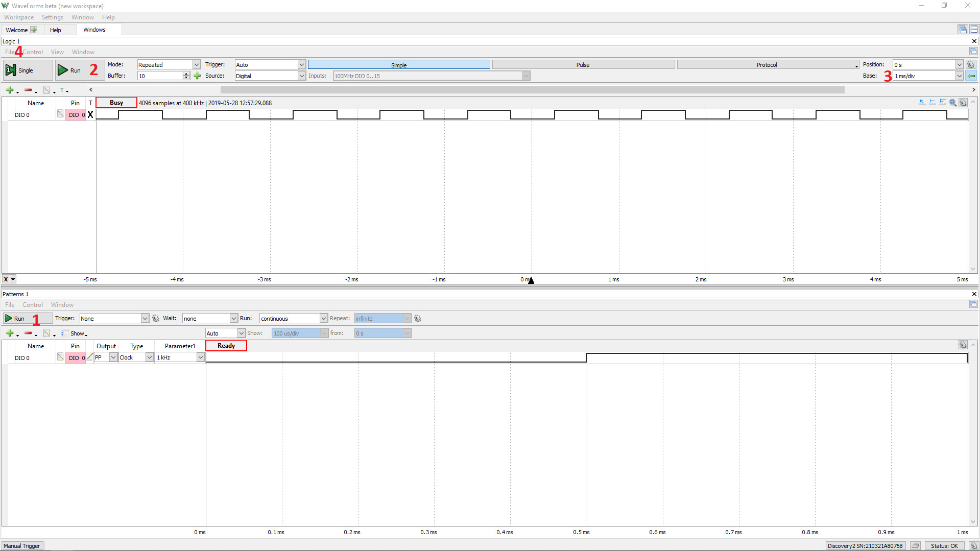Image resolution: width=980 pixels, height=551 pixels.
Task: Open Patterns repeat settings gear icon
Action: (x=418, y=319)
